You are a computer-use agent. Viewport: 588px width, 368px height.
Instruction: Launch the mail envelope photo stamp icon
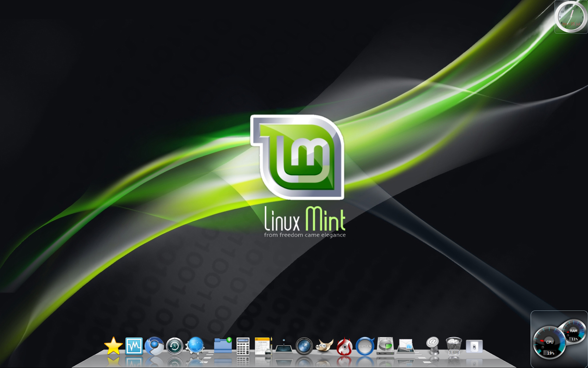406,346
